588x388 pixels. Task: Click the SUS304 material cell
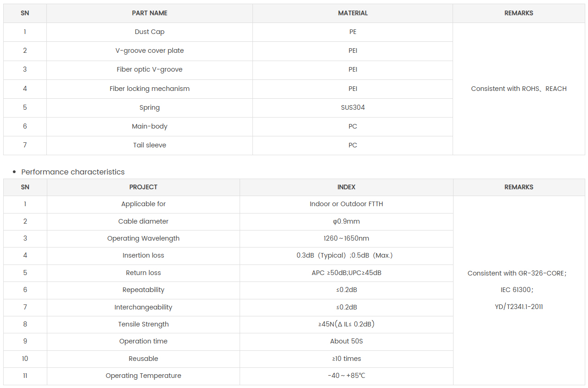(x=353, y=107)
